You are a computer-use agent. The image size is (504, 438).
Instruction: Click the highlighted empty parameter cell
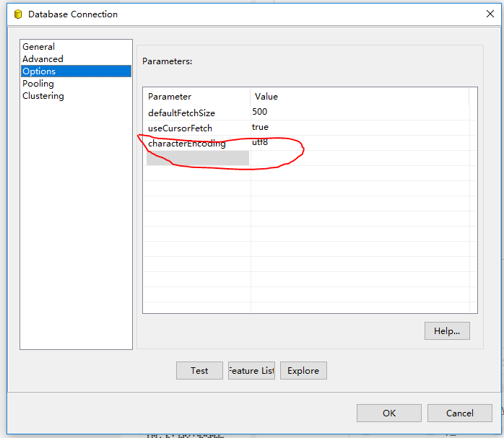(x=198, y=158)
